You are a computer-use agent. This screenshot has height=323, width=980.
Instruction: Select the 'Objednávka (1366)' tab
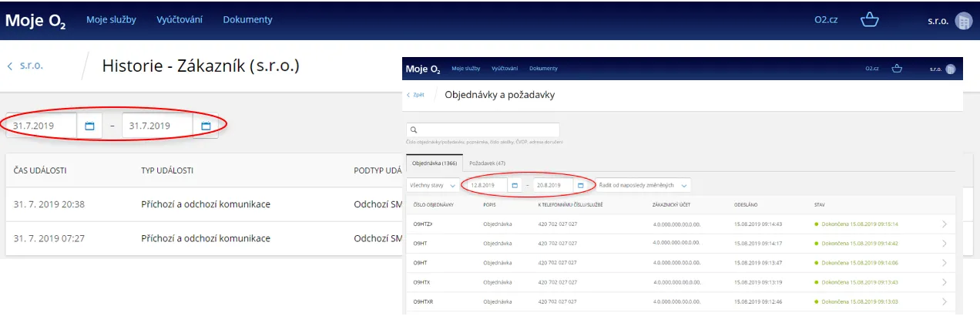[x=434, y=163]
